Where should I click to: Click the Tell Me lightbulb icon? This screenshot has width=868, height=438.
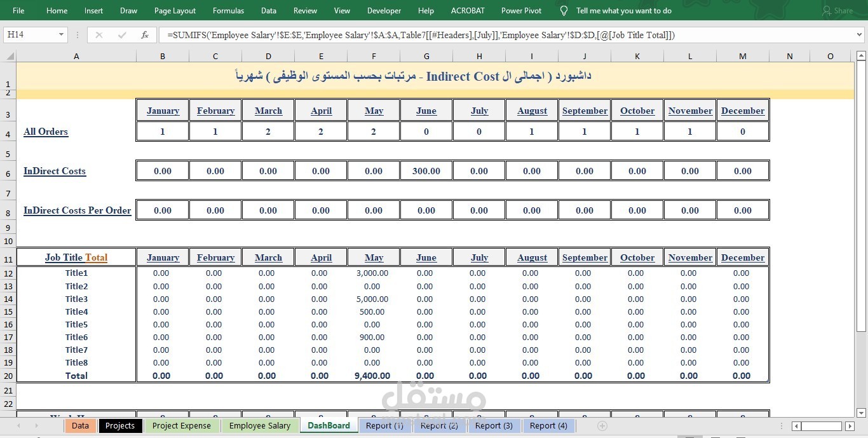[x=563, y=10]
